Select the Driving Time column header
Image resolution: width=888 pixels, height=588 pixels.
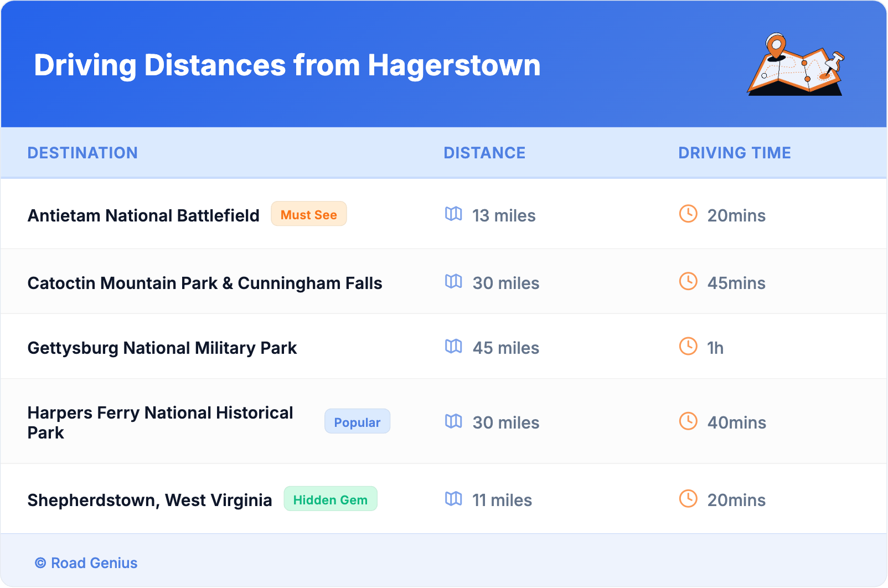click(734, 153)
